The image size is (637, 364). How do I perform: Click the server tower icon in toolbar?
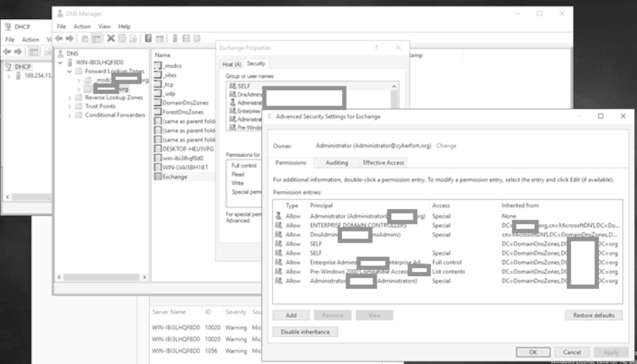(x=175, y=39)
